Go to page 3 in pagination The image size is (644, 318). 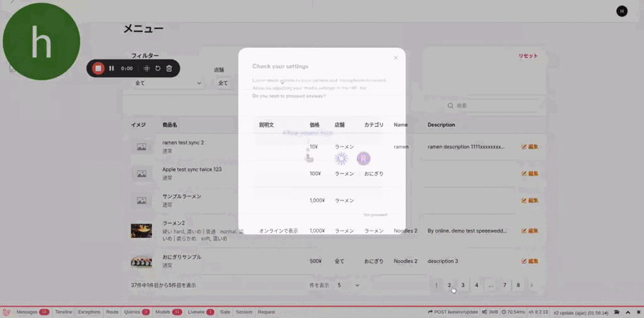click(463, 285)
